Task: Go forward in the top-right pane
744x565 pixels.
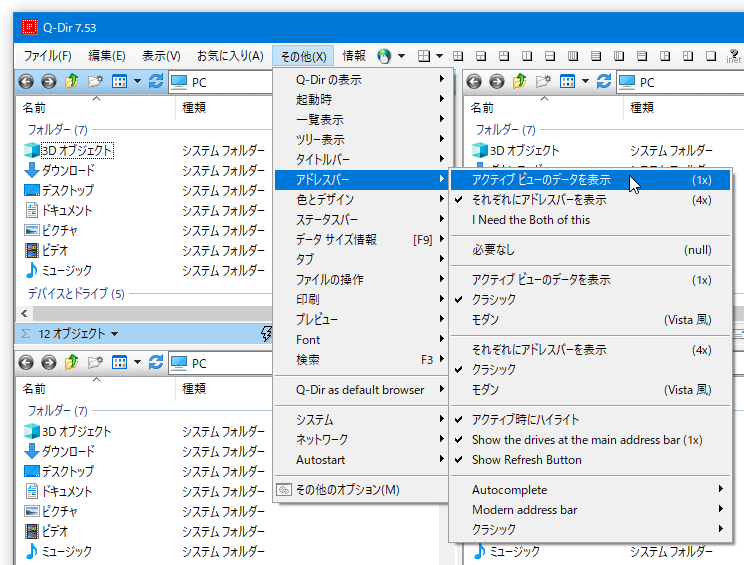Action: click(x=496, y=82)
